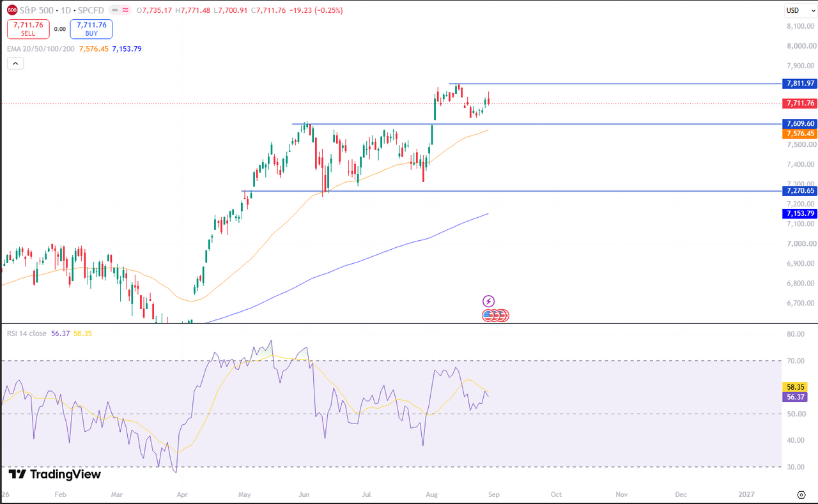Click the 80.00 RSI axis label

[x=796, y=334]
